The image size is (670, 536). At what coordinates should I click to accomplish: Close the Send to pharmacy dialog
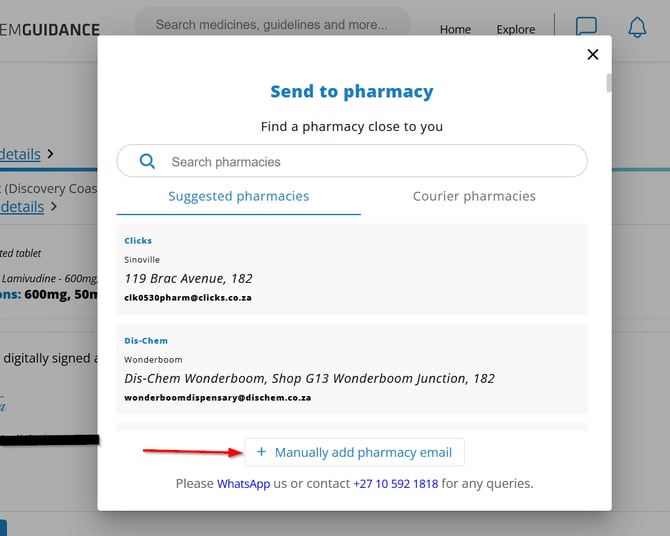point(593,55)
